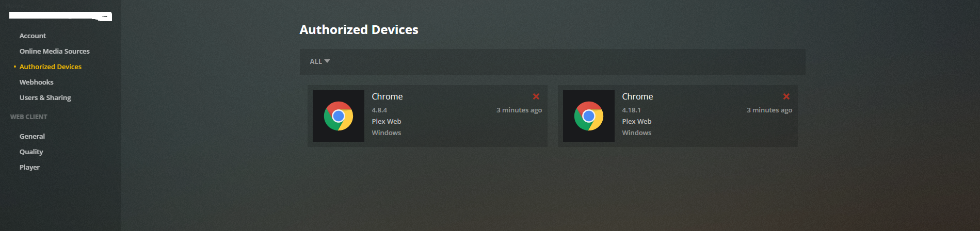Click the Authorized Devices heading
This screenshot has width=980, height=231.
click(x=359, y=30)
